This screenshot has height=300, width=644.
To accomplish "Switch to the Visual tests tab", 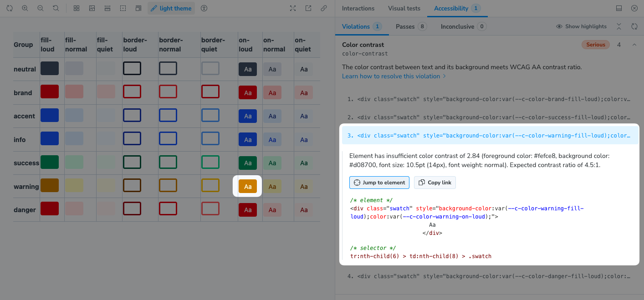I will 404,8.
